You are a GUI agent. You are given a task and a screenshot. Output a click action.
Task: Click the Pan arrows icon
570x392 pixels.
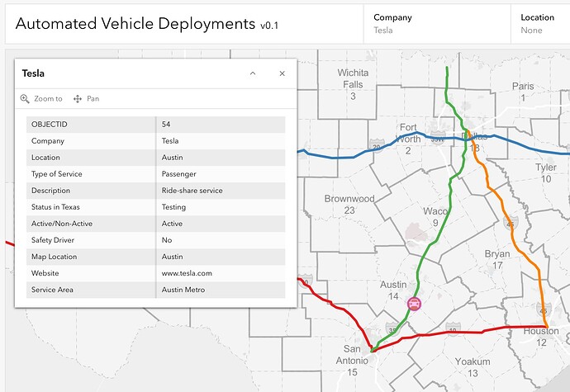[78, 99]
